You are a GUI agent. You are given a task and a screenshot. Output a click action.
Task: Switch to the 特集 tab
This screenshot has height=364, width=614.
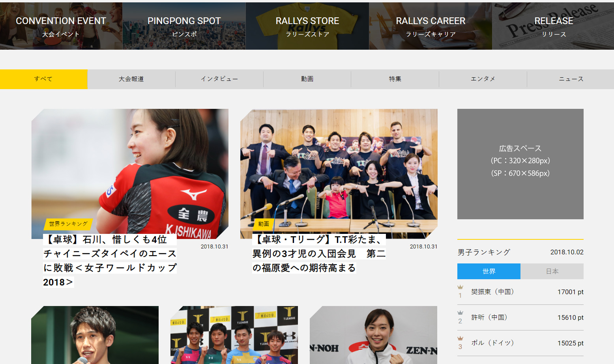(395, 79)
